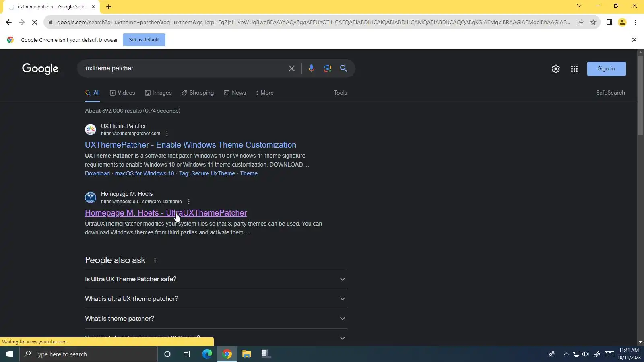644x362 pixels.
Task: Open Tag: Secure UxTheme sitelink
Action: coord(207,174)
